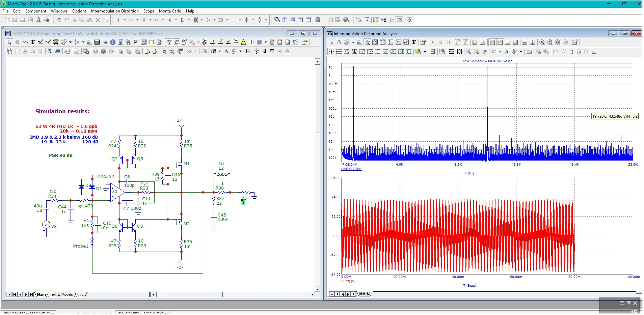Switch to the Models tab in schematic

[x=67, y=294]
